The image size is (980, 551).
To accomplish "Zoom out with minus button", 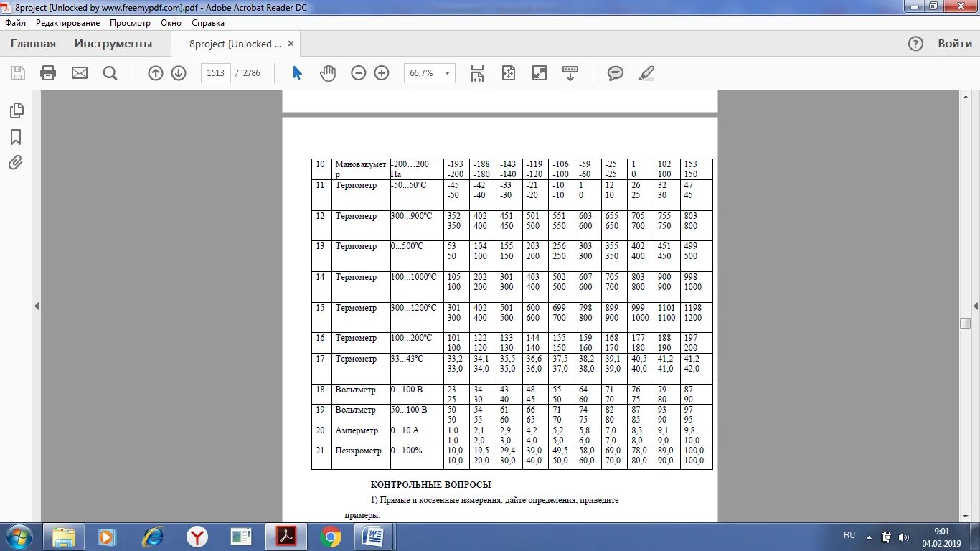I will [359, 73].
